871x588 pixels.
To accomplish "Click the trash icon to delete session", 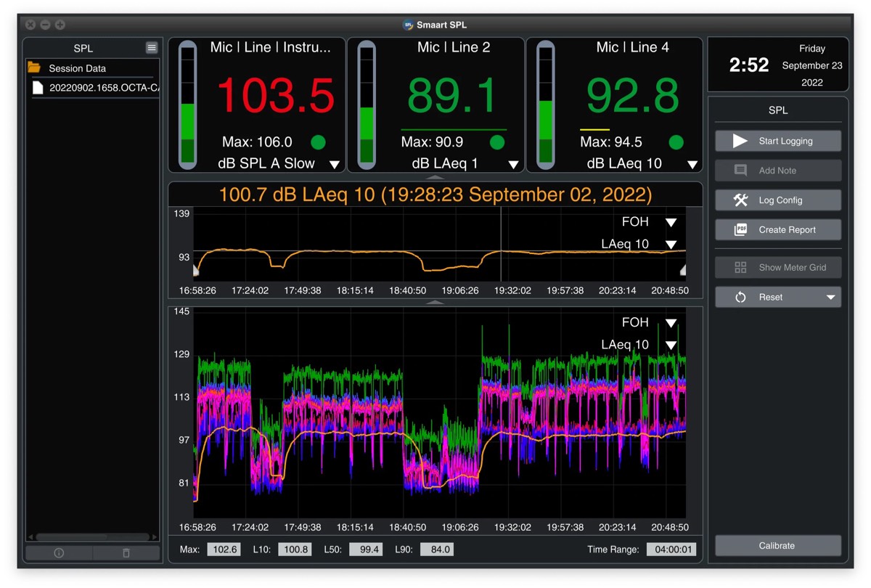I will tap(126, 553).
